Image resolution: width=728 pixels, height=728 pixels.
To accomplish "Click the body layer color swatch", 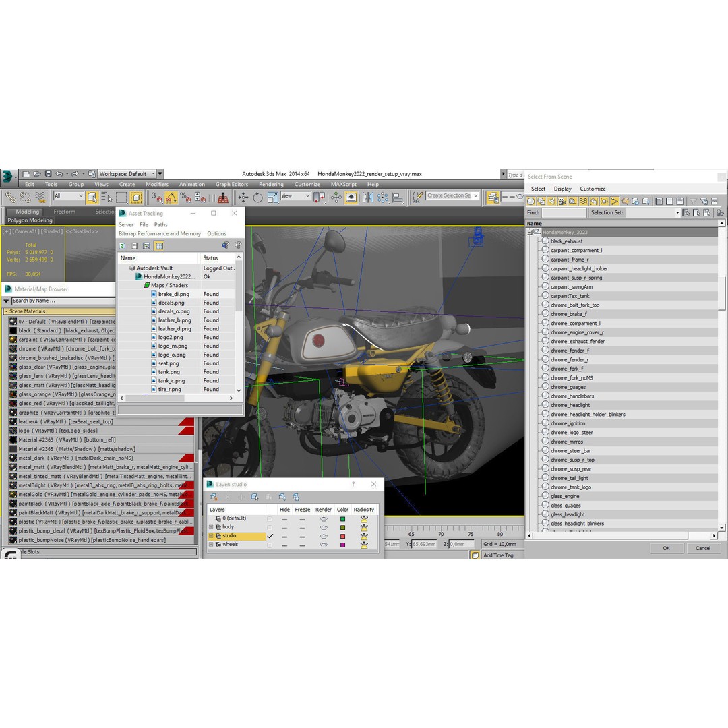I will [x=342, y=527].
